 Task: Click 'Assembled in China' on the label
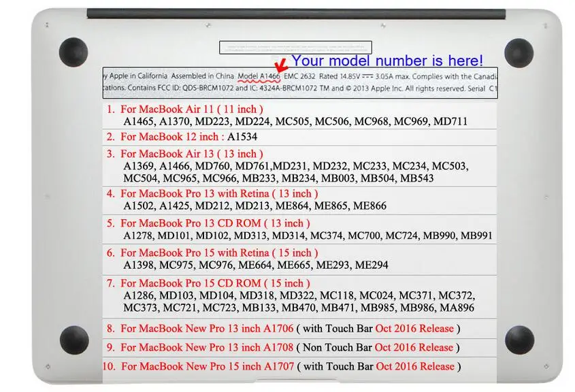pyautogui.click(x=202, y=76)
